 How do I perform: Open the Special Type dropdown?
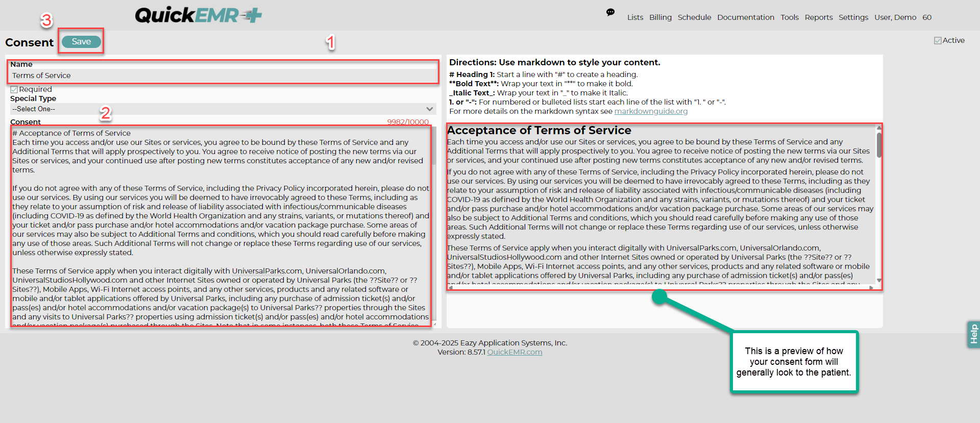223,109
